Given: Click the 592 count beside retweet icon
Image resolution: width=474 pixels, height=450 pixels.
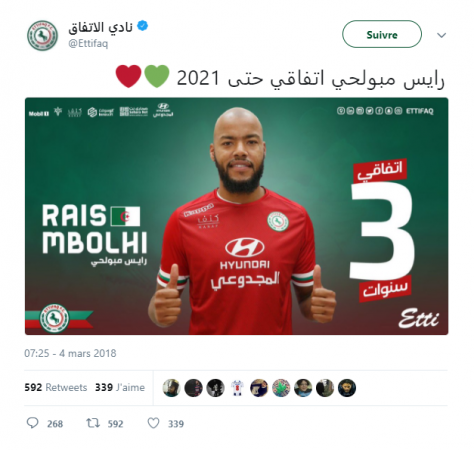Looking at the screenshot, I should click(x=115, y=424).
